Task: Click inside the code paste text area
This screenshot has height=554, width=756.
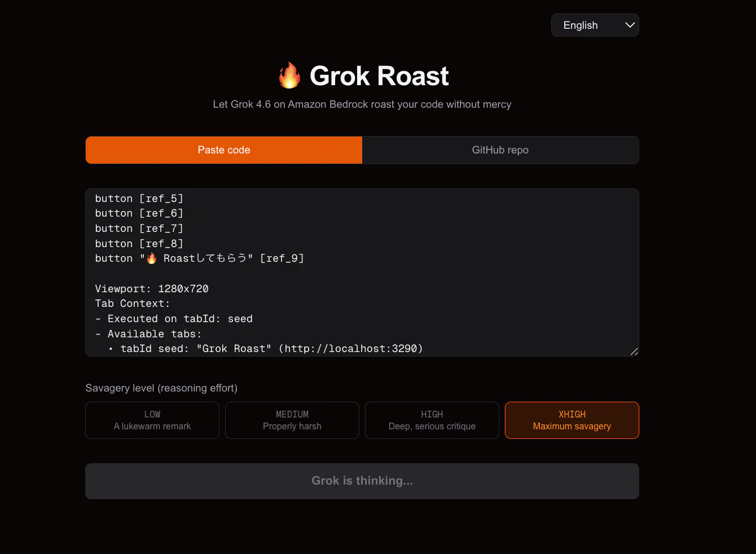Action: point(362,272)
